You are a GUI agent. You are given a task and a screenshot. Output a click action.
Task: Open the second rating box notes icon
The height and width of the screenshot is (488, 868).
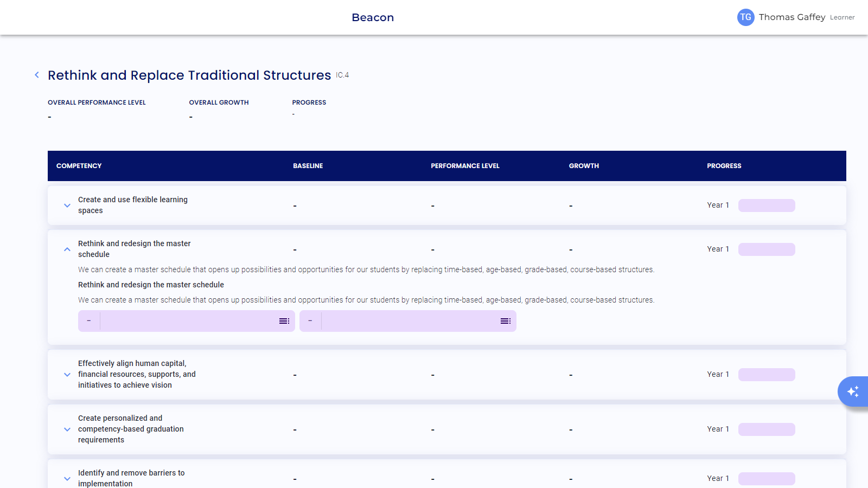tap(505, 321)
